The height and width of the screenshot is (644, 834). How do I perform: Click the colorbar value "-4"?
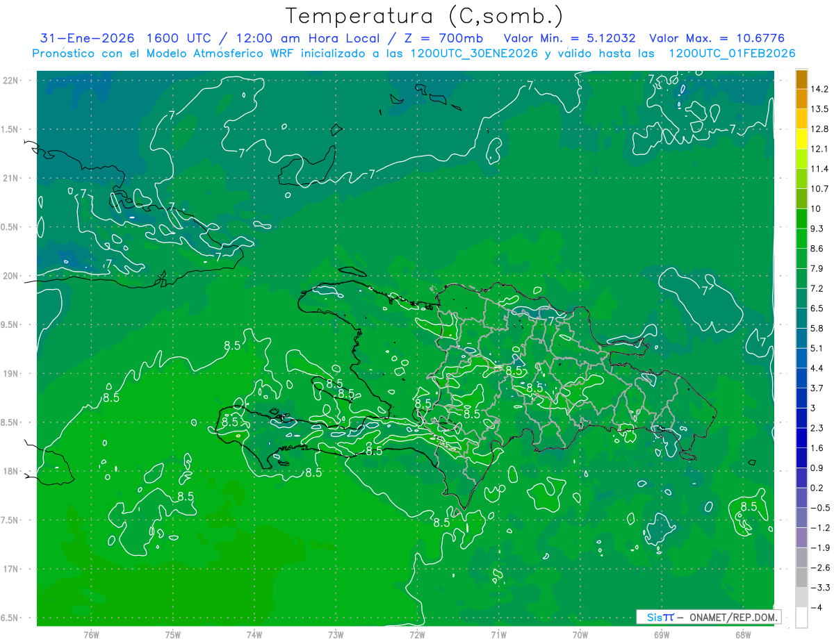pos(817,608)
